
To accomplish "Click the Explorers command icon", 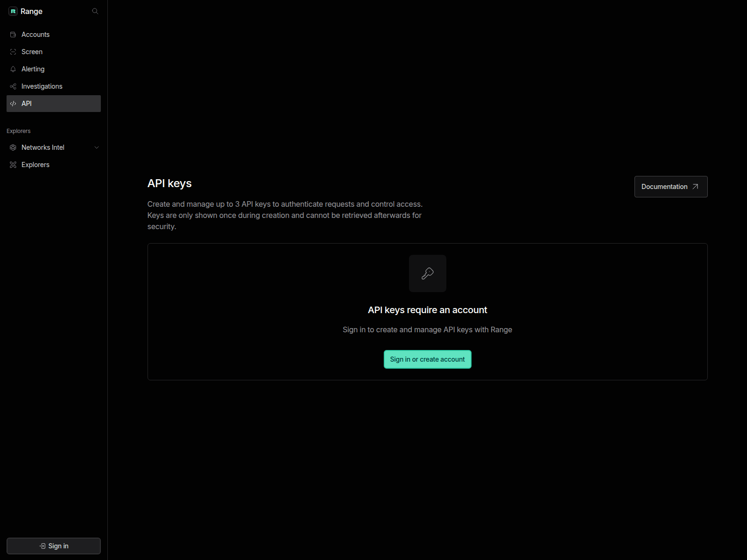I will point(13,165).
